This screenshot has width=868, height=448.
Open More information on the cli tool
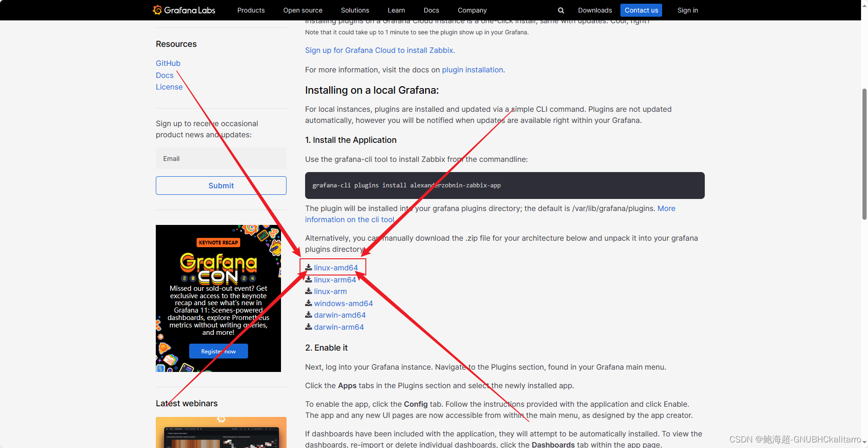pos(490,214)
